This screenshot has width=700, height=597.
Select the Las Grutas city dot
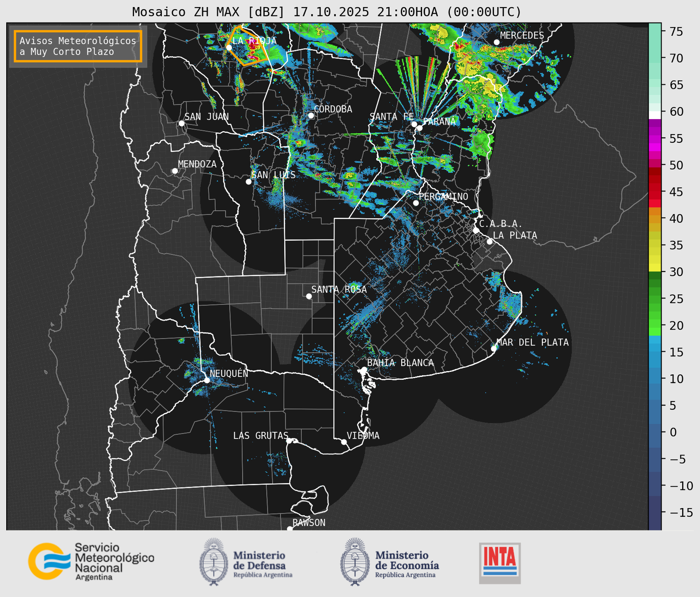click(289, 440)
